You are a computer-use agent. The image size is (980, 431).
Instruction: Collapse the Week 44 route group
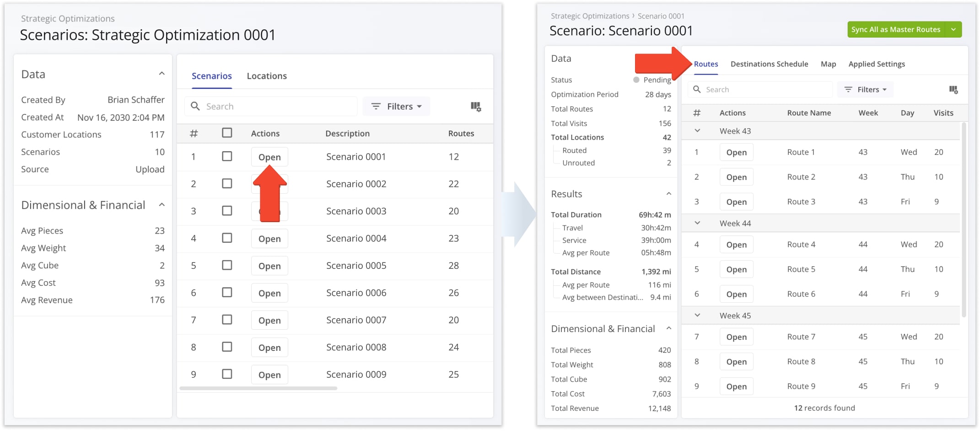point(697,223)
